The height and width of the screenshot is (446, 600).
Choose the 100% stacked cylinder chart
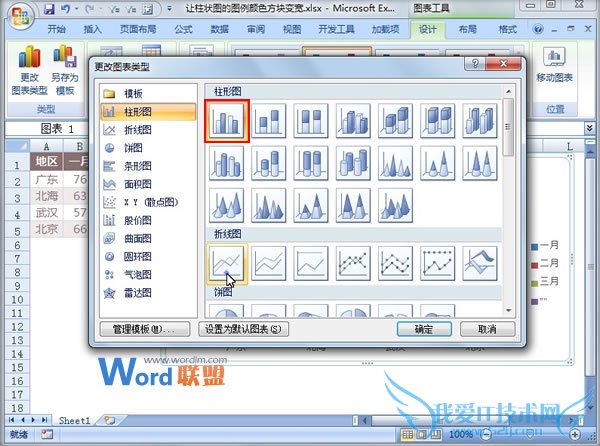(311, 163)
